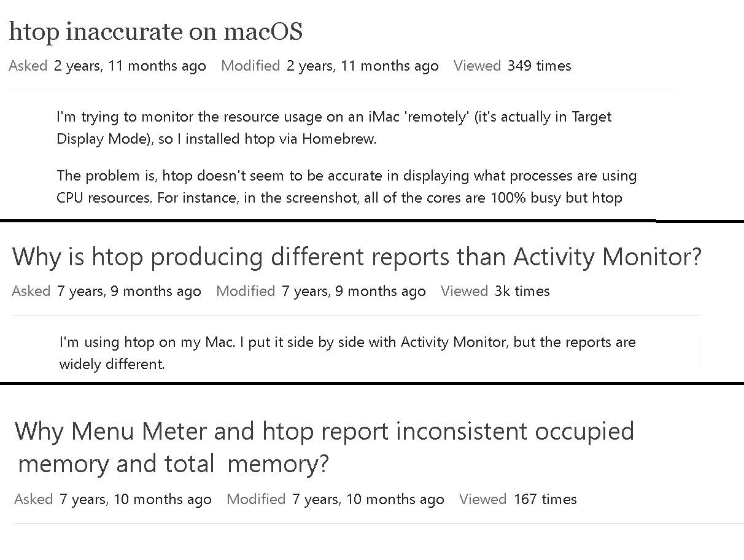This screenshot has width=744, height=560.
Task: Open the "htop inaccurate on macOS" question title
Action: pos(155,31)
